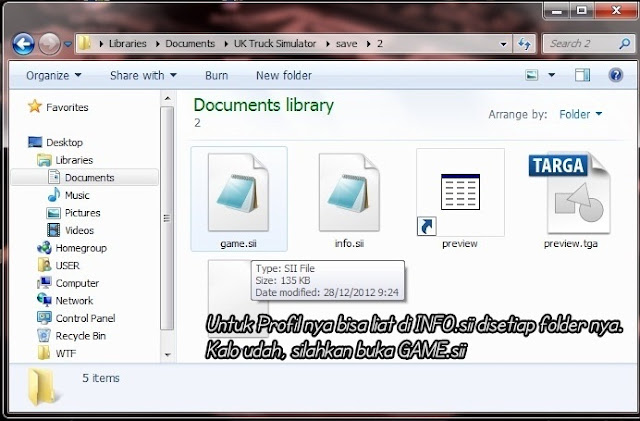Open the Organize menu
640x421 pixels.
(x=53, y=76)
